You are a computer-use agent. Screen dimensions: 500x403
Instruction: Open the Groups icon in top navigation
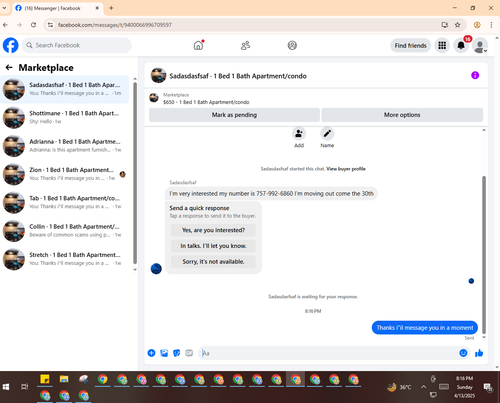point(292,45)
